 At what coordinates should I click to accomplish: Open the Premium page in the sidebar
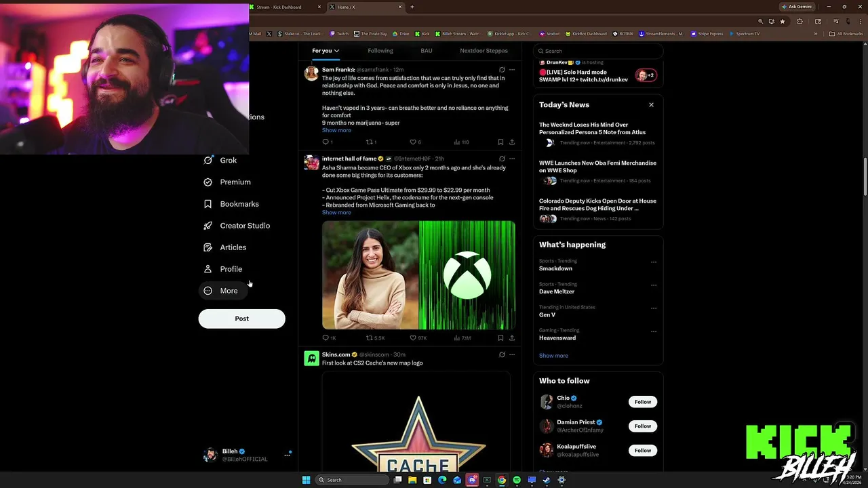[227, 182]
